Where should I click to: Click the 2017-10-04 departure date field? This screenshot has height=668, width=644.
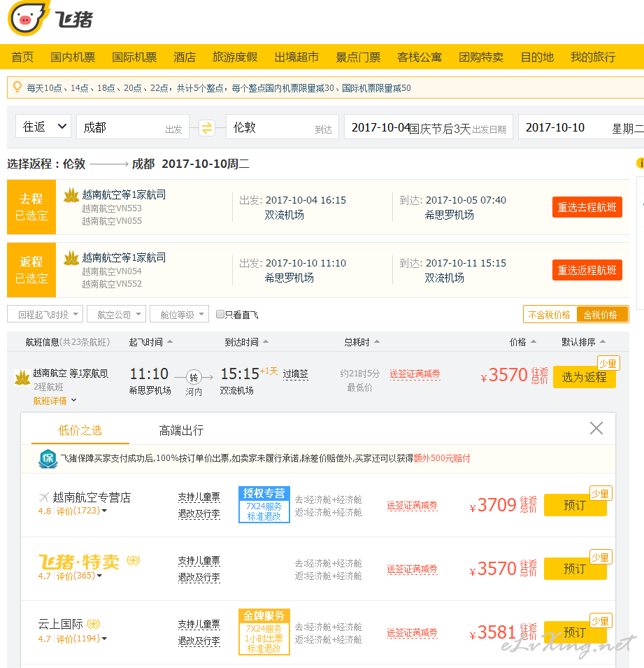tap(429, 127)
